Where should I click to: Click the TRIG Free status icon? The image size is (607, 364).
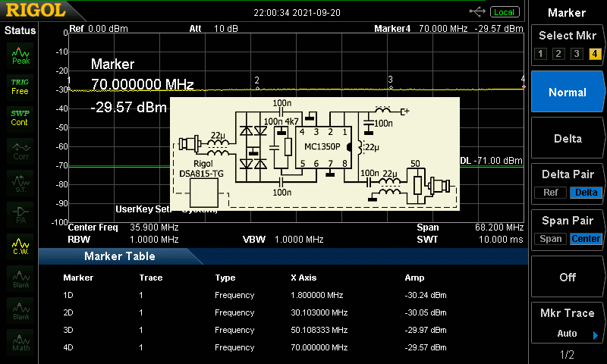point(20,86)
